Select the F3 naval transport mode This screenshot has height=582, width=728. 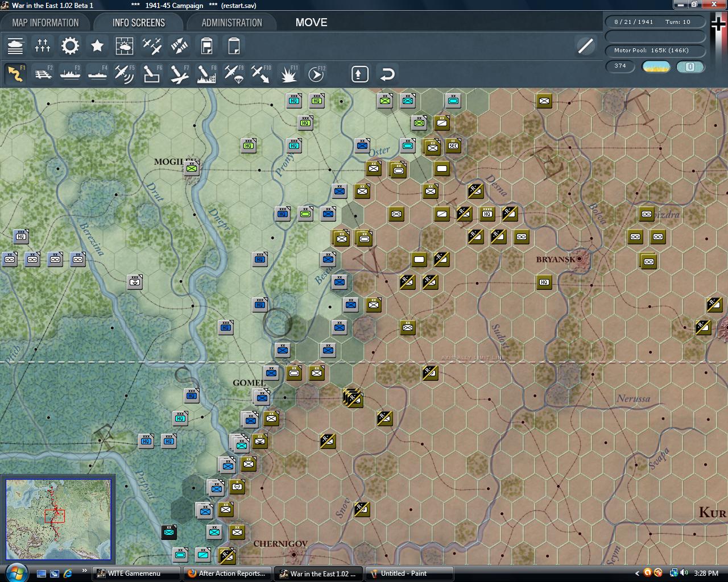click(x=70, y=74)
